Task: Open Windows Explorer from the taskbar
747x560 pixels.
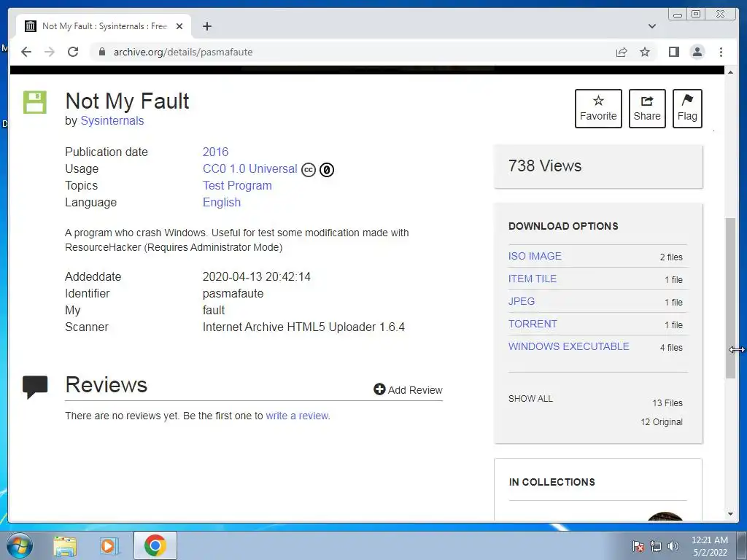Action: click(x=65, y=546)
